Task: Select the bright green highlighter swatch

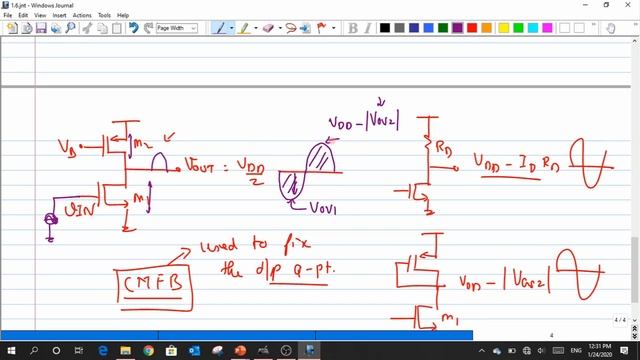Action: click(x=518, y=28)
